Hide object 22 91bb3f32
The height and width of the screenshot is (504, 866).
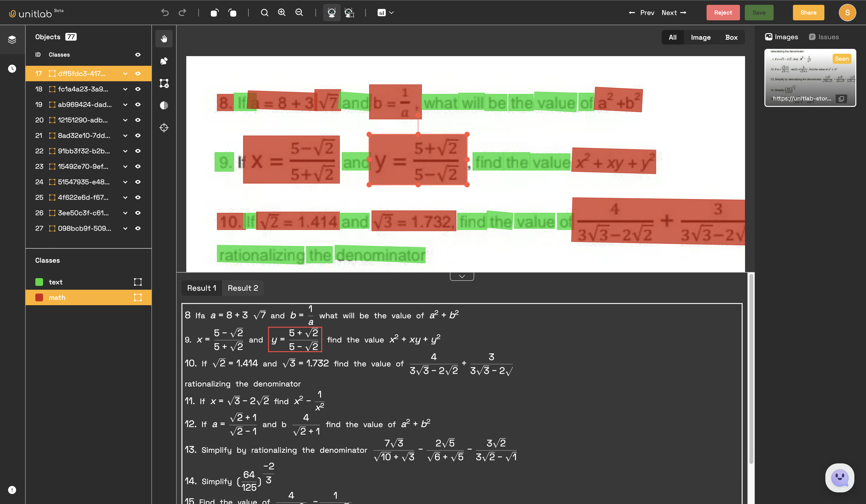coord(137,151)
